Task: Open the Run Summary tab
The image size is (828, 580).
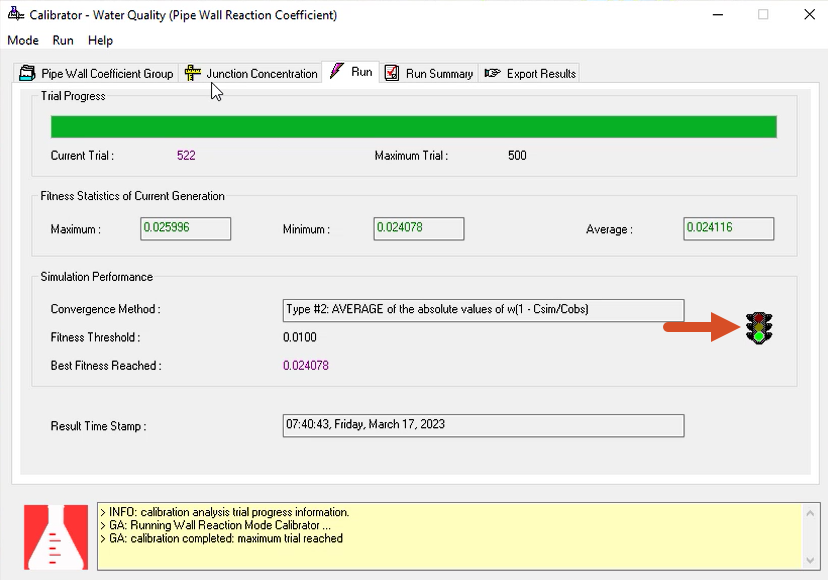Action: (429, 73)
